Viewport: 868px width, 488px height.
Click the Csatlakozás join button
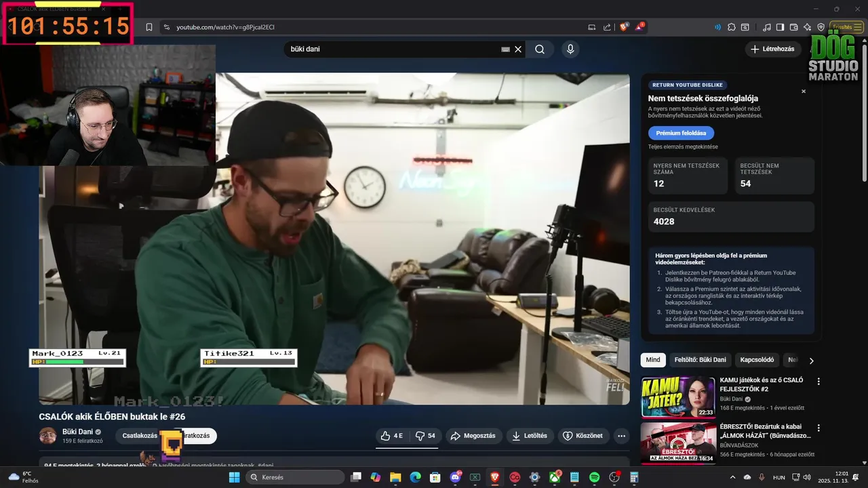point(140,436)
